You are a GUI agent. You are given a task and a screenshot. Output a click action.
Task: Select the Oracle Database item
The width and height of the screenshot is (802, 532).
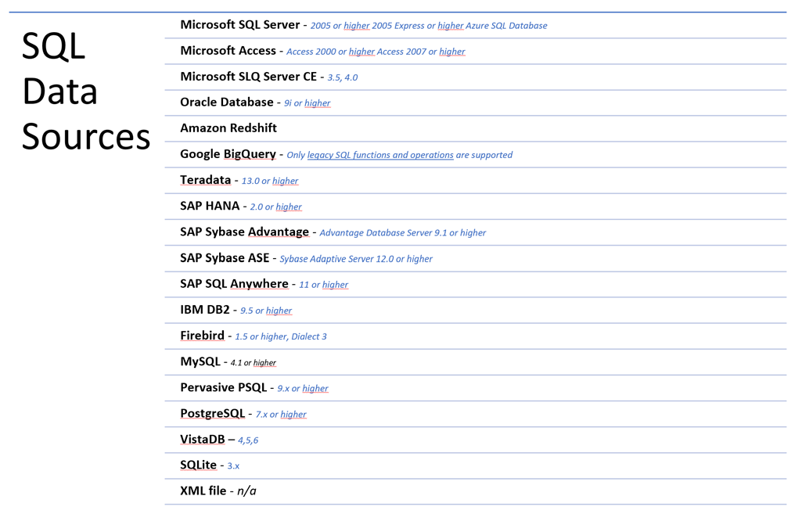[x=475, y=102]
